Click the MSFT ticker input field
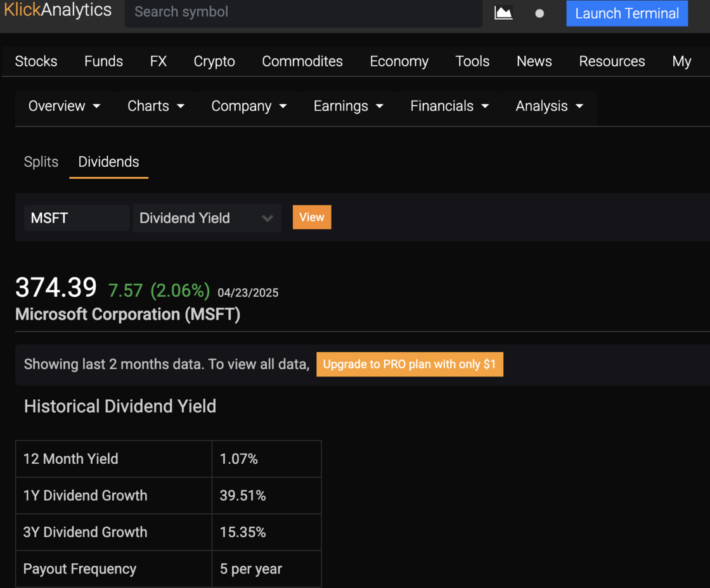This screenshot has width=710, height=588. 77,218
